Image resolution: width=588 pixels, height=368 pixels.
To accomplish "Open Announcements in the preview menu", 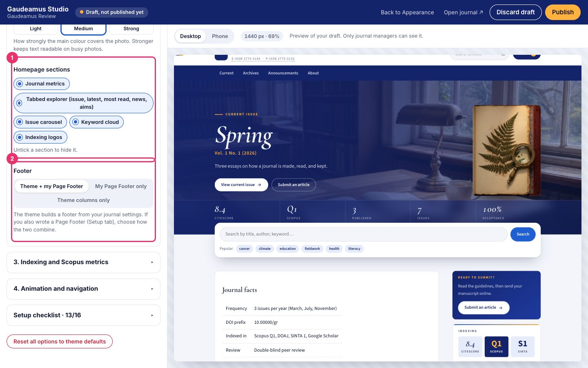I will tap(283, 73).
